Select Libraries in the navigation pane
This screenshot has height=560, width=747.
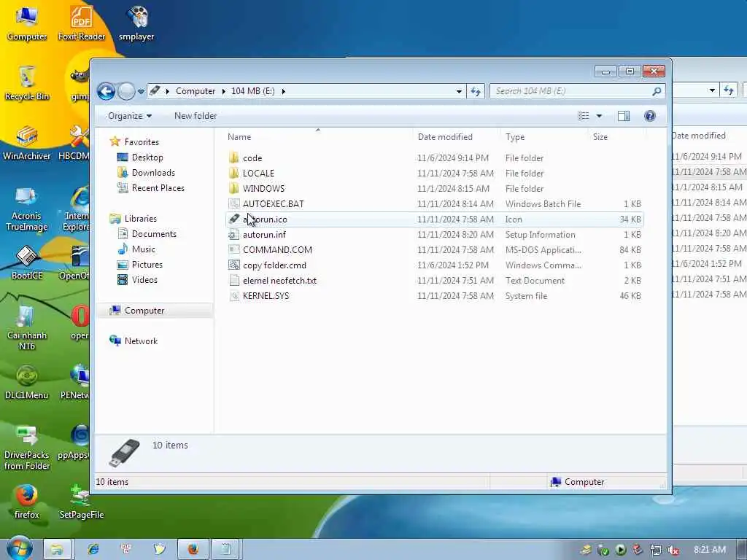click(141, 219)
